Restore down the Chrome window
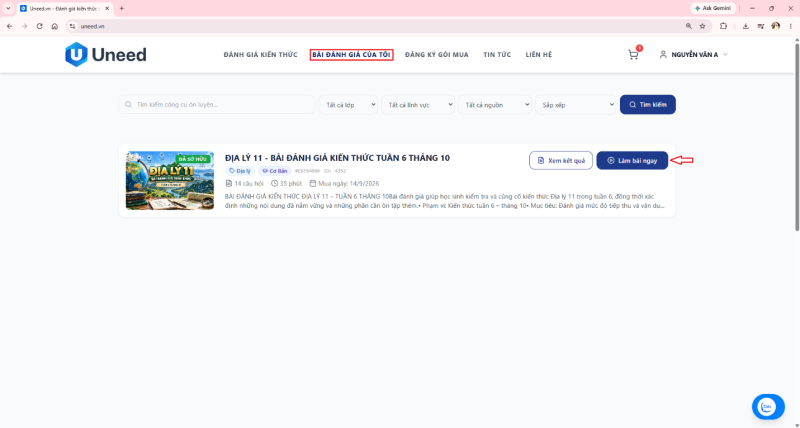800x428 pixels. pyautogui.click(x=771, y=9)
